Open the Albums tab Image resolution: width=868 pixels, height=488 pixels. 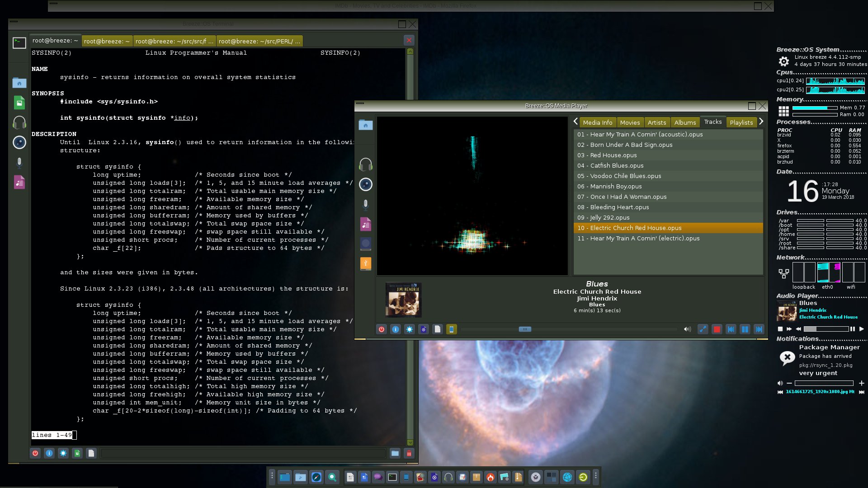(x=685, y=122)
